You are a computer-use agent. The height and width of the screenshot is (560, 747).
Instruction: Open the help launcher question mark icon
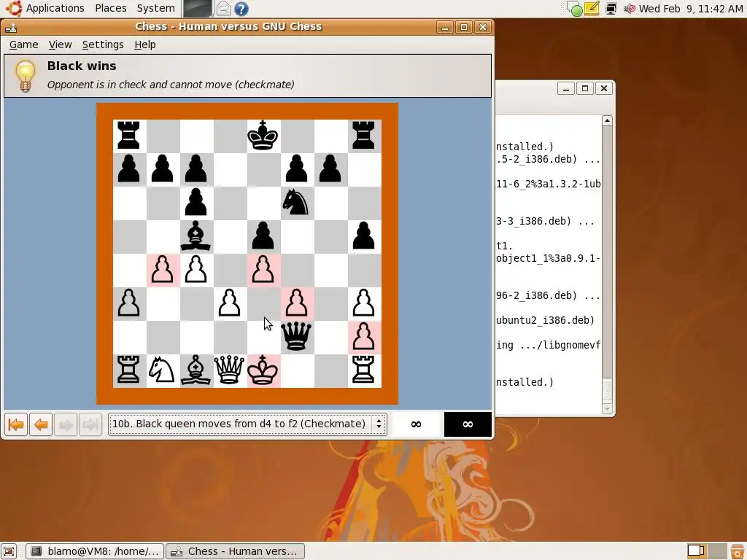pyautogui.click(x=241, y=9)
